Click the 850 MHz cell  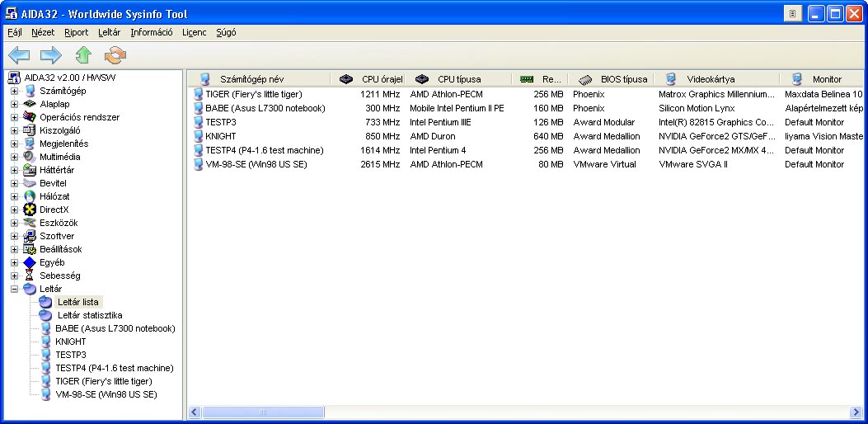coord(382,136)
